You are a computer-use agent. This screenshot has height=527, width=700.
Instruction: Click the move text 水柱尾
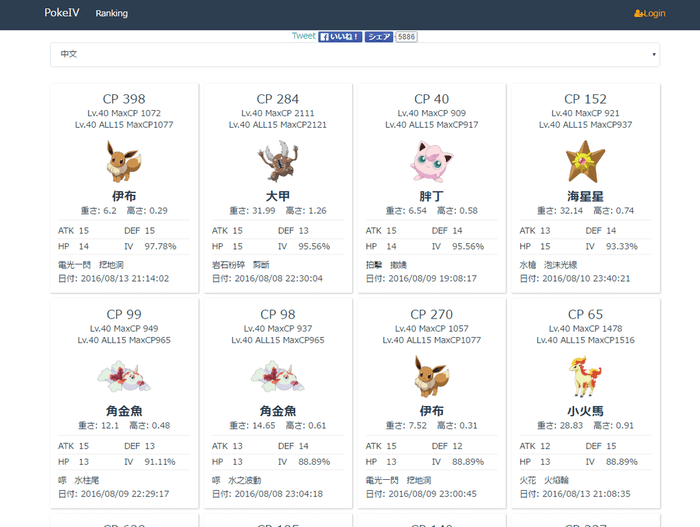click(87, 481)
